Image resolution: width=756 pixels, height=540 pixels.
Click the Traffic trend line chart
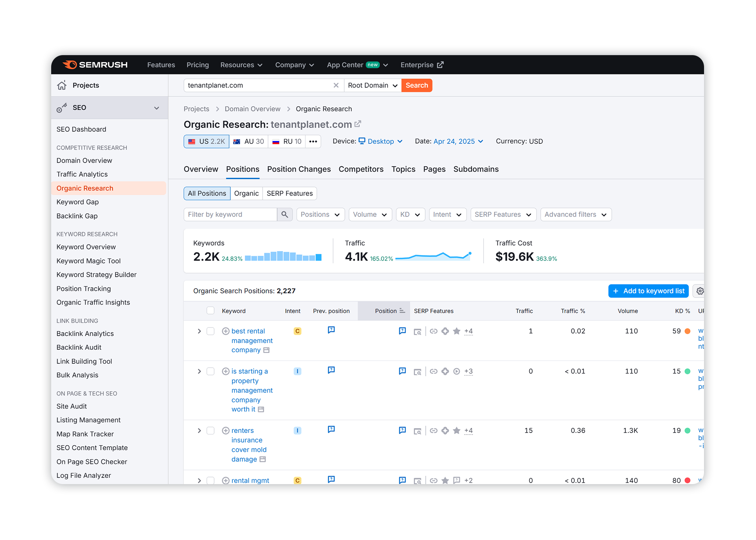tap(433, 256)
